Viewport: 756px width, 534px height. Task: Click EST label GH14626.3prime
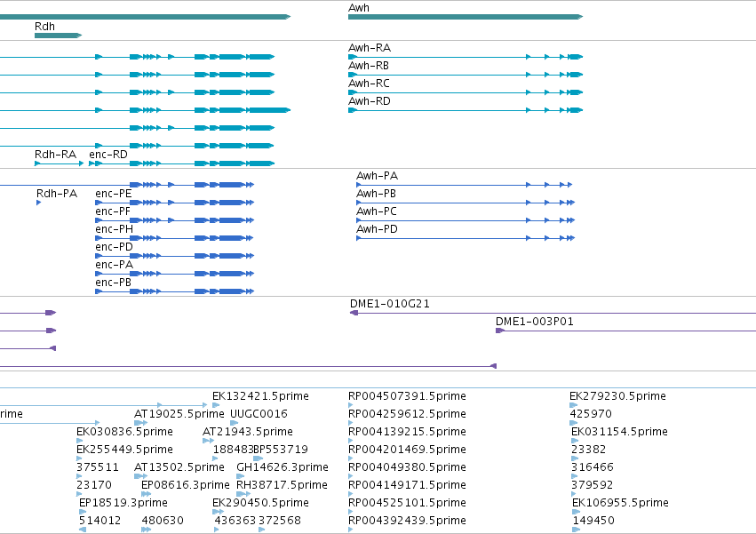point(283,467)
